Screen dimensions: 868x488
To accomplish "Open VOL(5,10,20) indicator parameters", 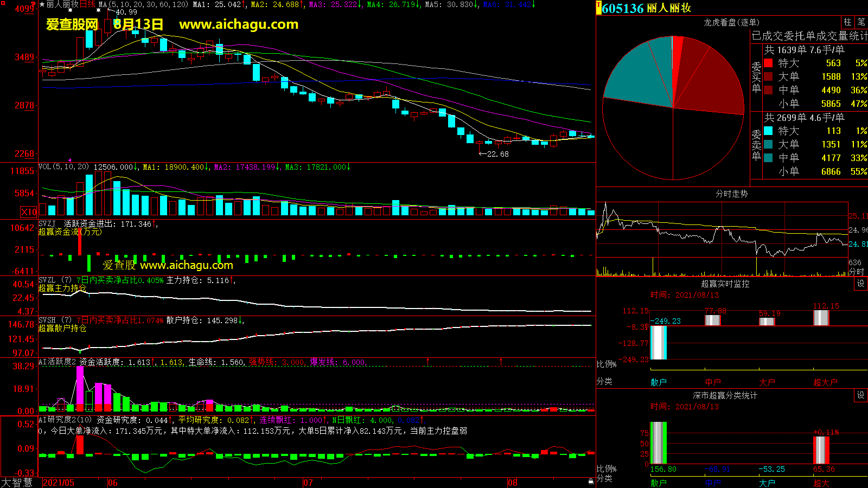I will (x=63, y=167).
